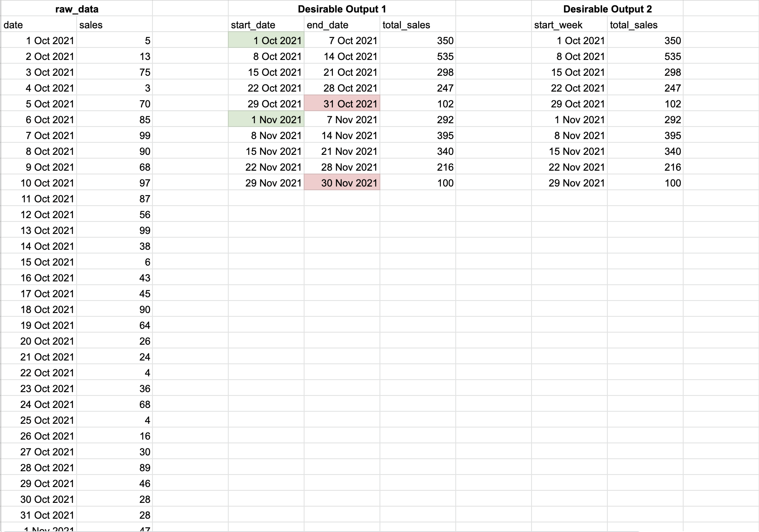
Task: Select "15 Oct 2021" in the start_week column
Action: click(x=569, y=72)
